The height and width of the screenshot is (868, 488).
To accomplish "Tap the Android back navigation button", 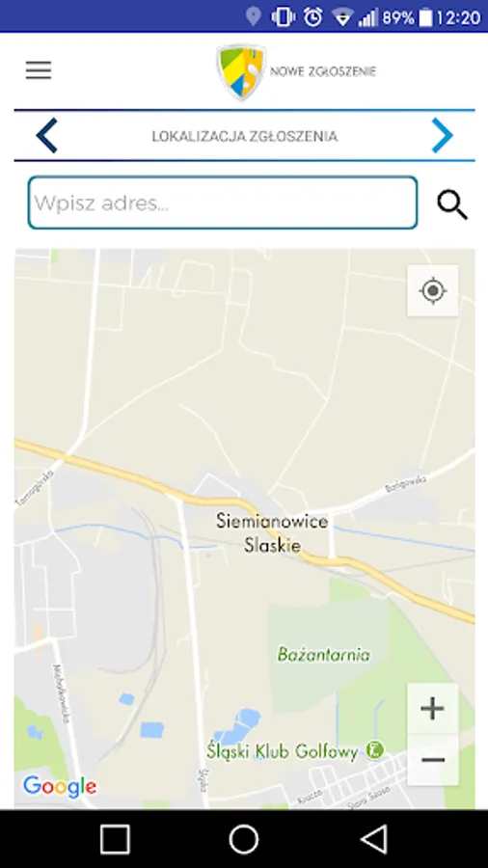I will tap(374, 839).
